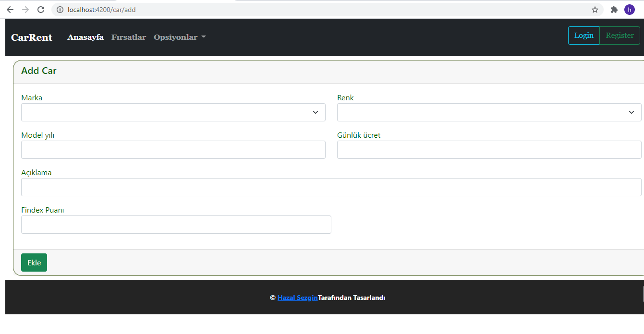Open the purple profile avatar

click(630, 10)
